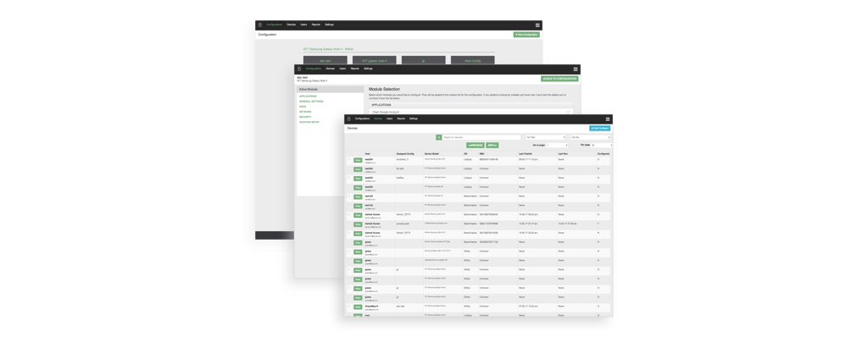This screenshot has height=337, width=868.
Task: Open Settings tab in front window
Action: [x=414, y=119]
